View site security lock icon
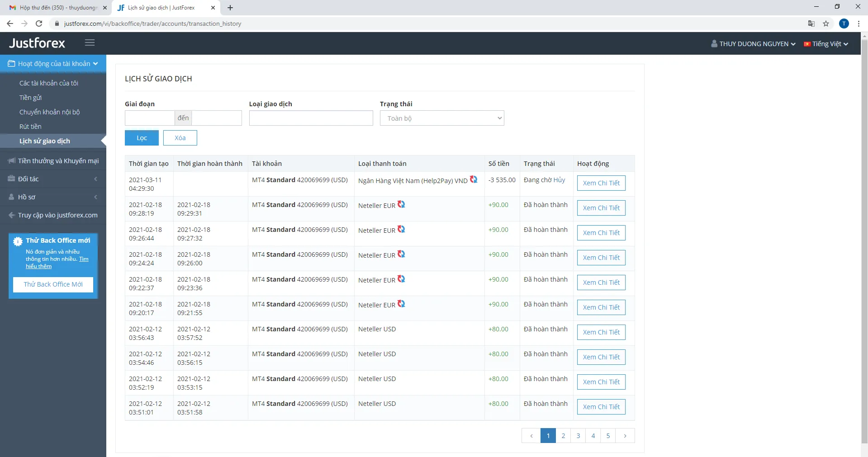The height and width of the screenshot is (457, 868). pyautogui.click(x=57, y=24)
